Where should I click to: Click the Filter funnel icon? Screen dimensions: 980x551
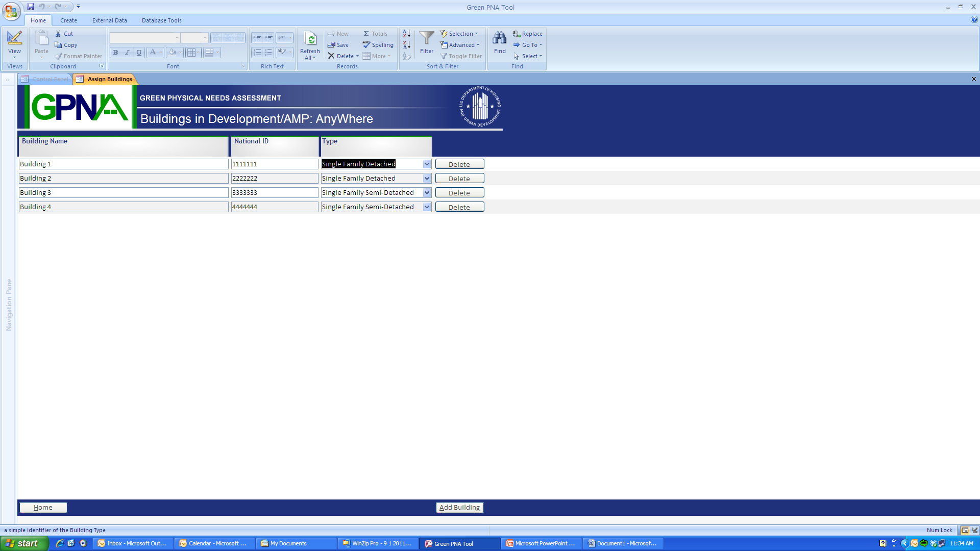click(x=426, y=38)
